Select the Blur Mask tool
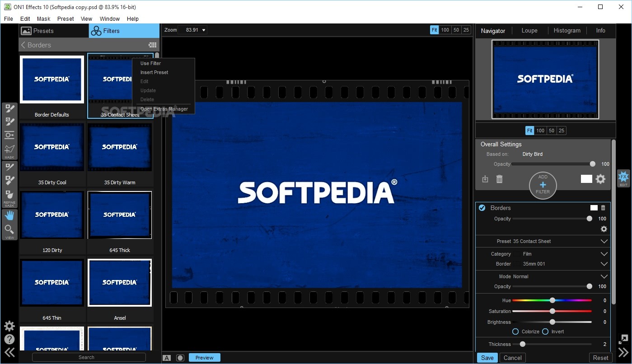This screenshot has width=632, height=364. click(x=9, y=194)
